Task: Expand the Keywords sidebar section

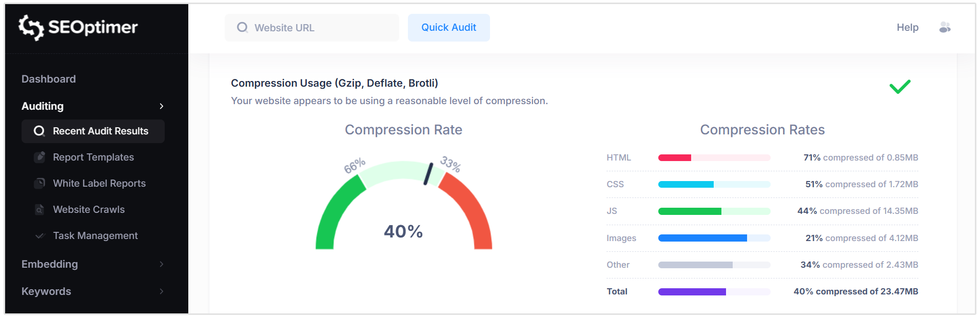Action: click(162, 291)
